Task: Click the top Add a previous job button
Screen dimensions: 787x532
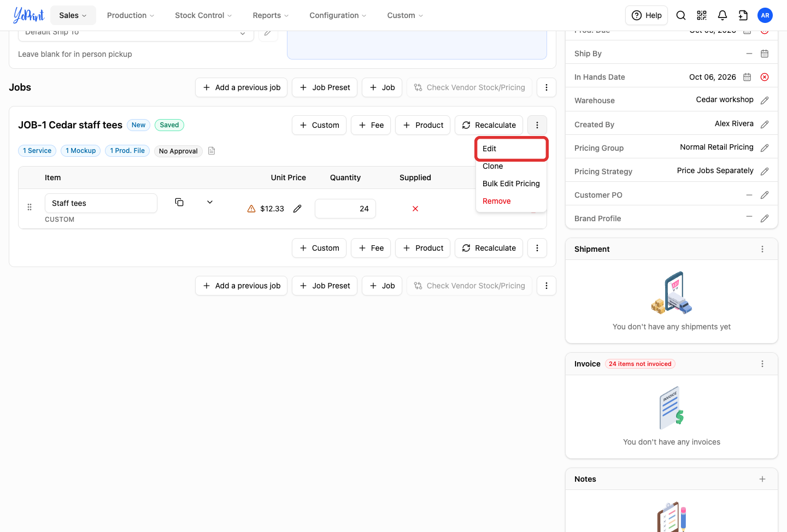Action: [241, 87]
